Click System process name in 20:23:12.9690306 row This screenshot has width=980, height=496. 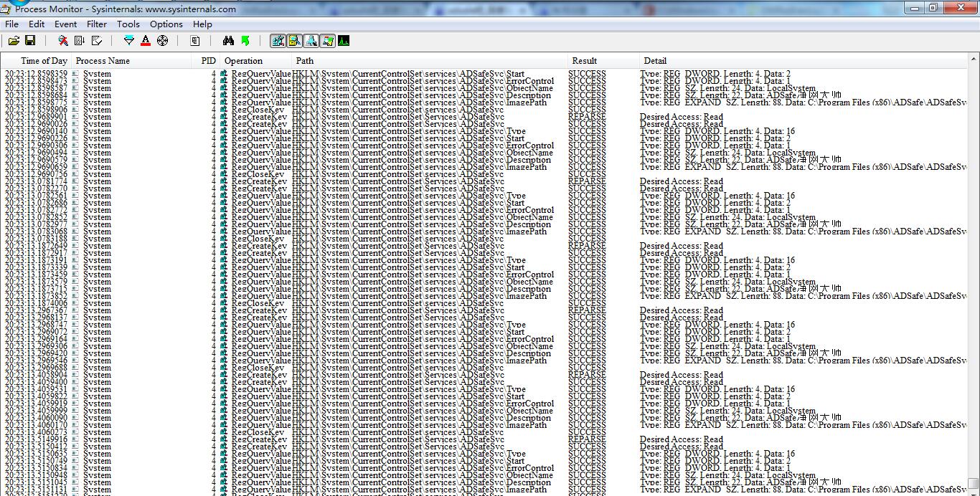97,146
